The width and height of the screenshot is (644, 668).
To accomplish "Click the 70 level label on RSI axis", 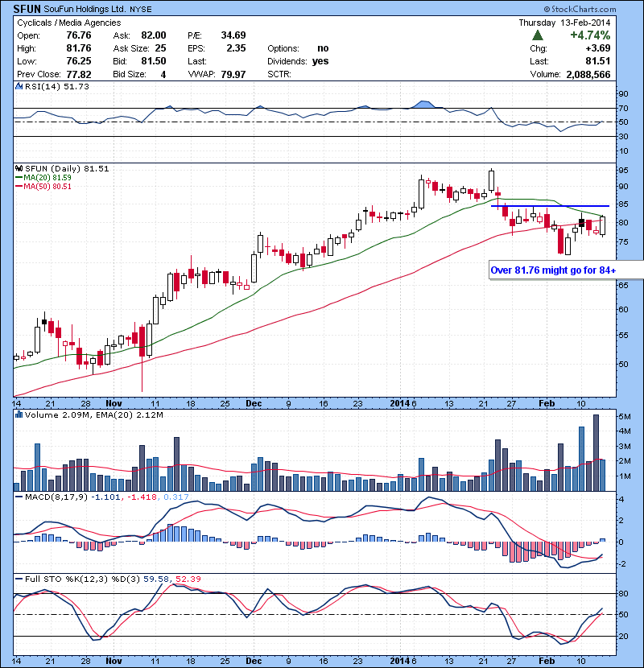I will [x=623, y=109].
